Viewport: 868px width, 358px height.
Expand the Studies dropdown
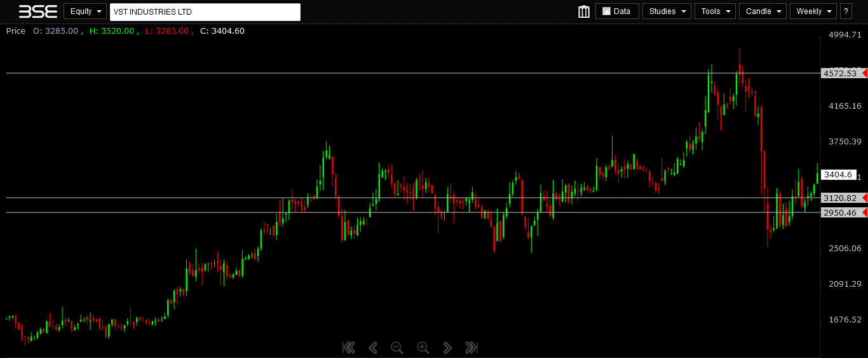click(x=667, y=11)
